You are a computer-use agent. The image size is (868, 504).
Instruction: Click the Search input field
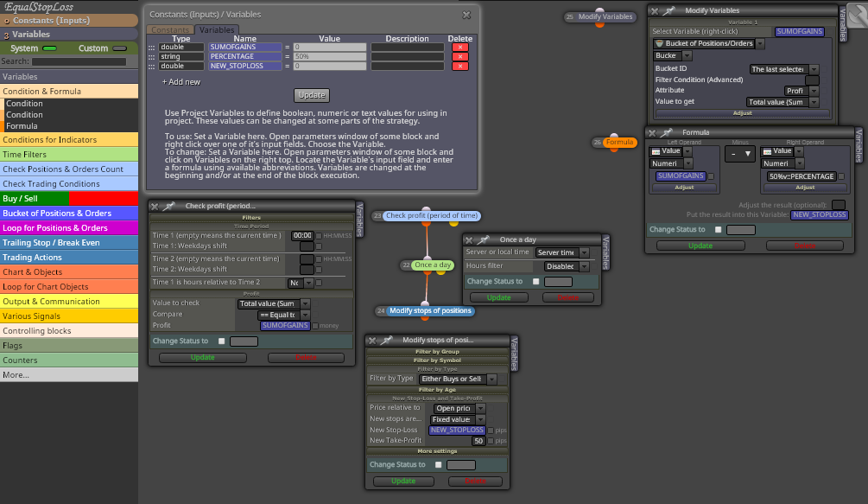[x=79, y=61]
